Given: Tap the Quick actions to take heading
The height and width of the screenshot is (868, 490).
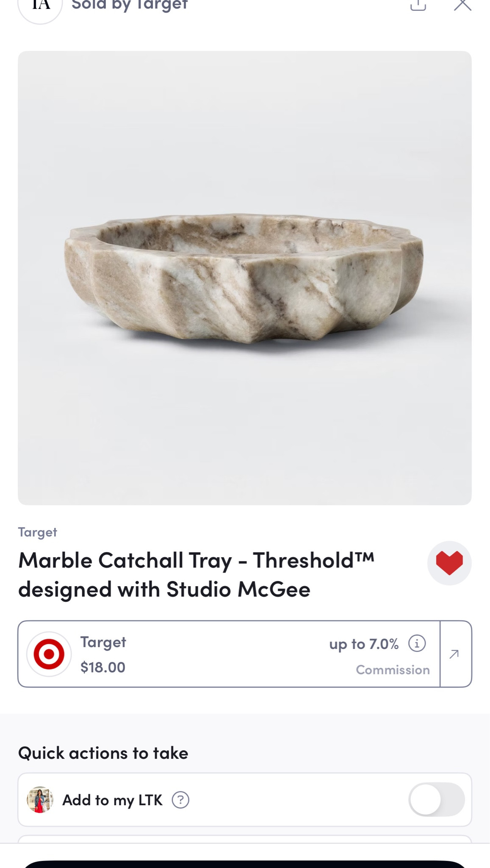Looking at the screenshot, I should 103,753.
